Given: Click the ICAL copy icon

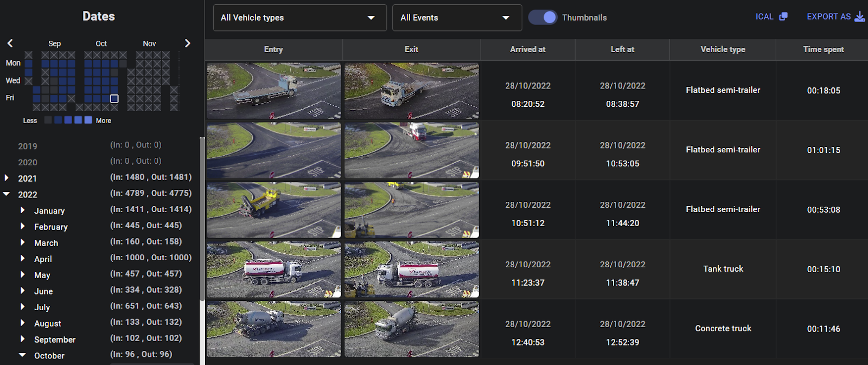Looking at the screenshot, I should pyautogui.click(x=783, y=17).
